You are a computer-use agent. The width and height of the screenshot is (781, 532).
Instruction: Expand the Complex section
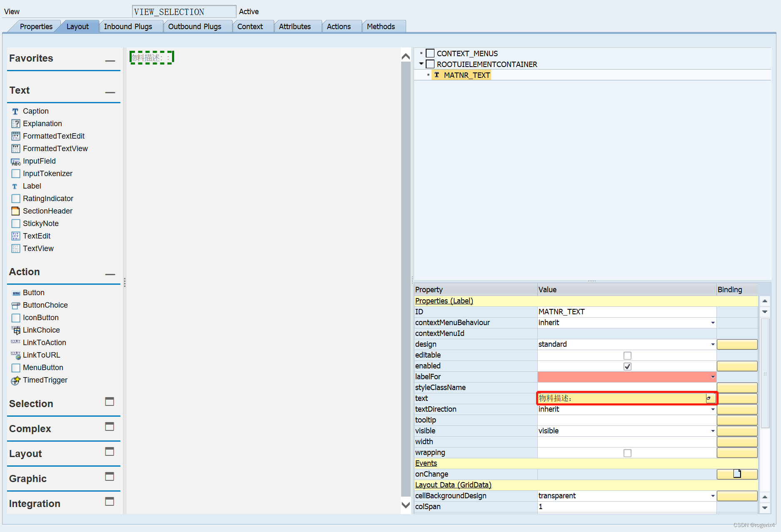(x=110, y=427)
